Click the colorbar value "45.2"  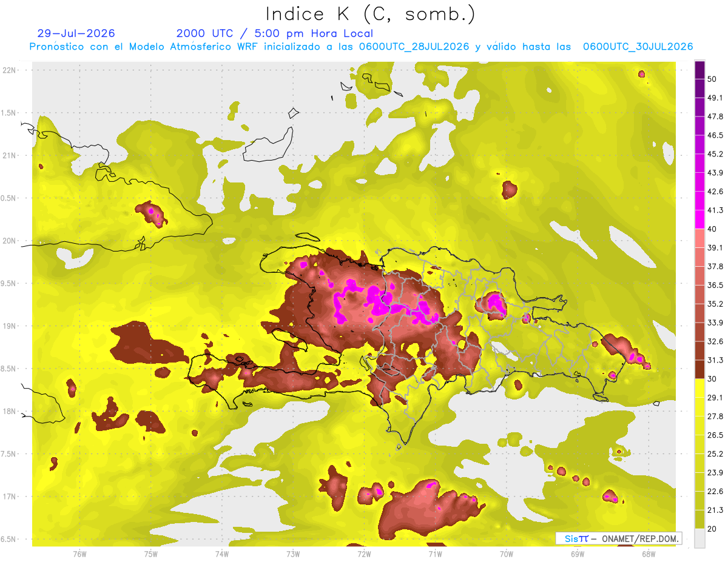pos(715,154)
